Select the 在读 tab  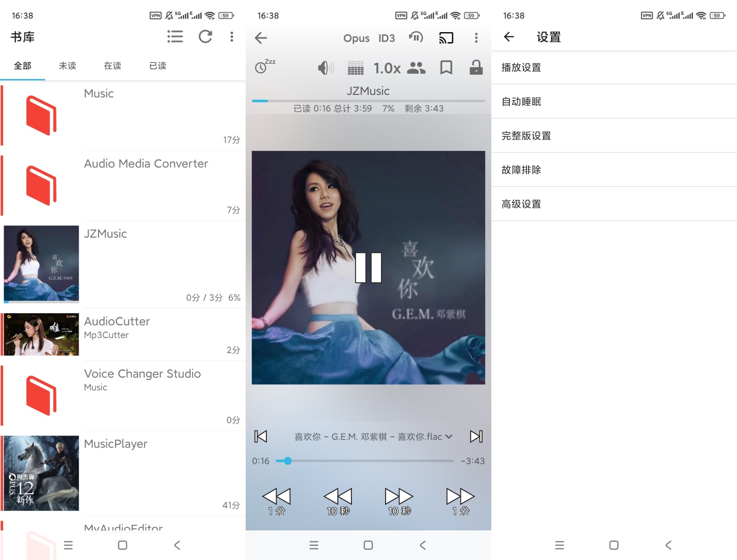coord(112,66)
